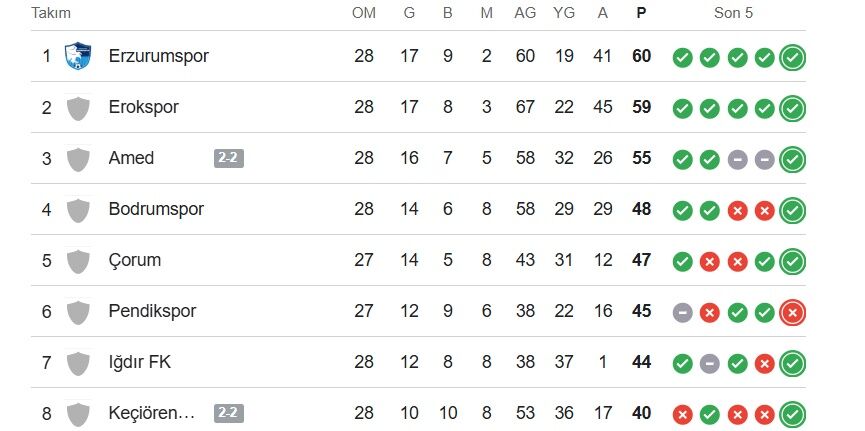Select the Erokspor table row name

(x=144, y=107)
